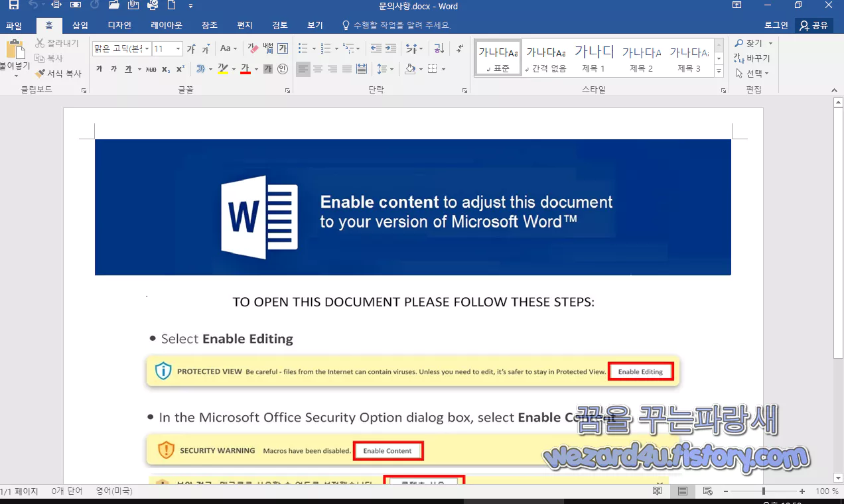The width and height of the screenshot is (844, 504).
Task: Switch to the References (참조) tab
Action: tap(209, 26)
